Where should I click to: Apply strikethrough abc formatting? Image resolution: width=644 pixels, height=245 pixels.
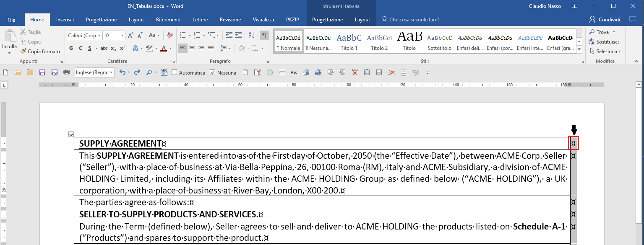(104, 48)
